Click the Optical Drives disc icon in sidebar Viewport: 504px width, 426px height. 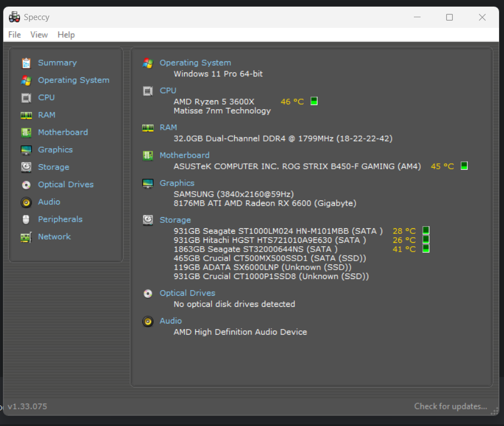click(x=26, y=185)
